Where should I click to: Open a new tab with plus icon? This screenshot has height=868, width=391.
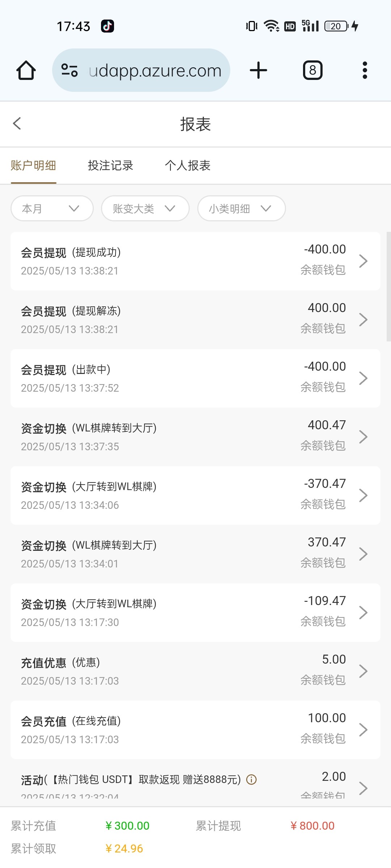(x=258, y=70)
